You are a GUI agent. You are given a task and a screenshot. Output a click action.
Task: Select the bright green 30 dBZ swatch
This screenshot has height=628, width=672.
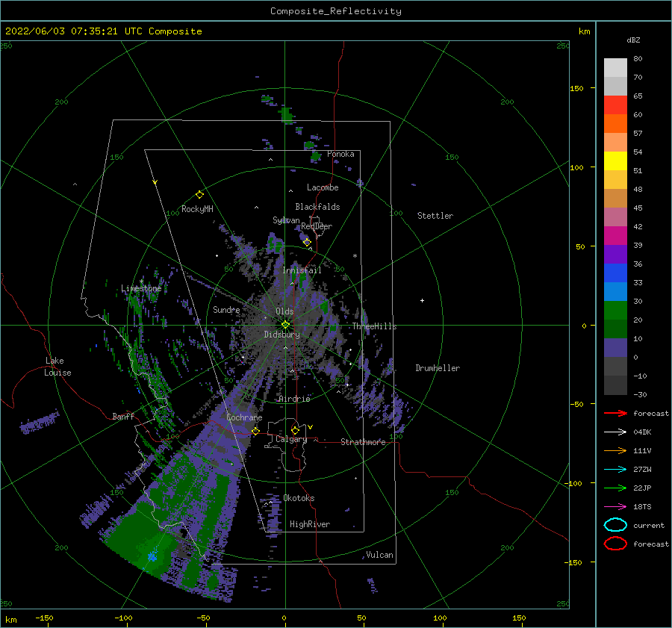pos(615,310)
